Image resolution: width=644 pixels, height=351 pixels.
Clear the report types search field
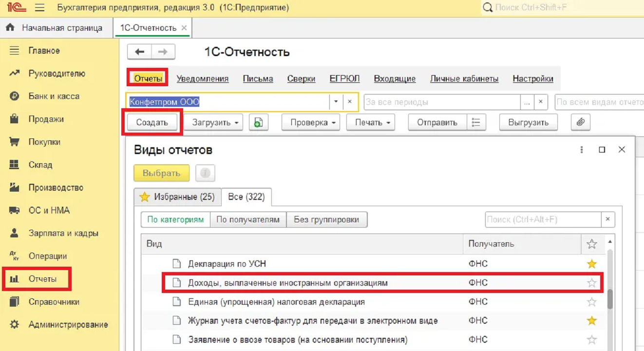click(x=608, y=219)
